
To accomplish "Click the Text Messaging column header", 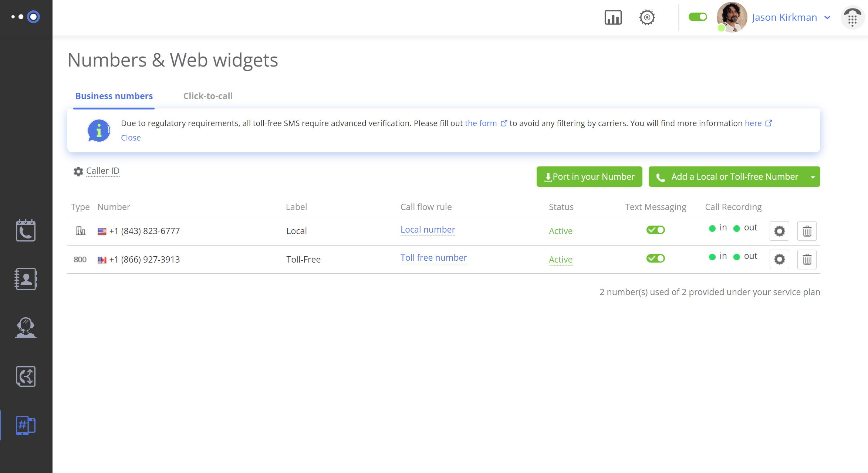I will tap(655, 207).
